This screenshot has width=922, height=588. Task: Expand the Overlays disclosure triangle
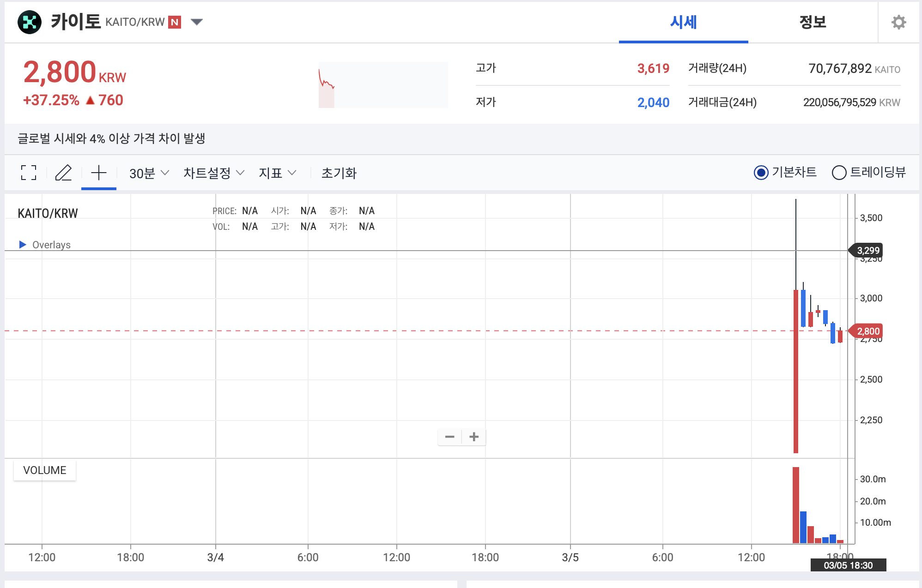[23, 245]
